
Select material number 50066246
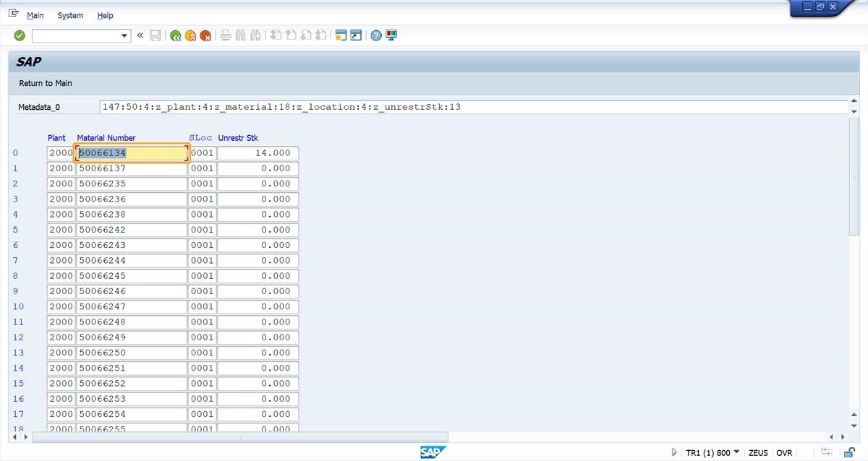[132, 291]
